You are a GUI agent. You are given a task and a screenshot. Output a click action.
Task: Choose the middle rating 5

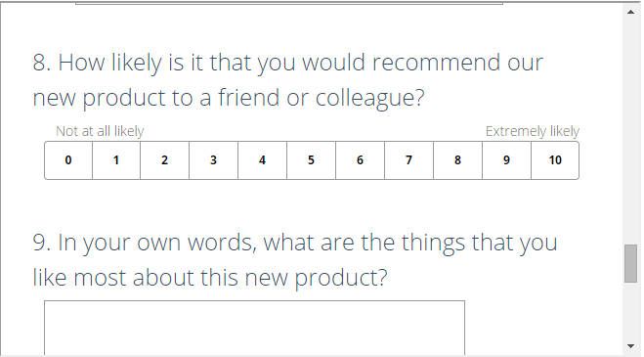(312, 160)
